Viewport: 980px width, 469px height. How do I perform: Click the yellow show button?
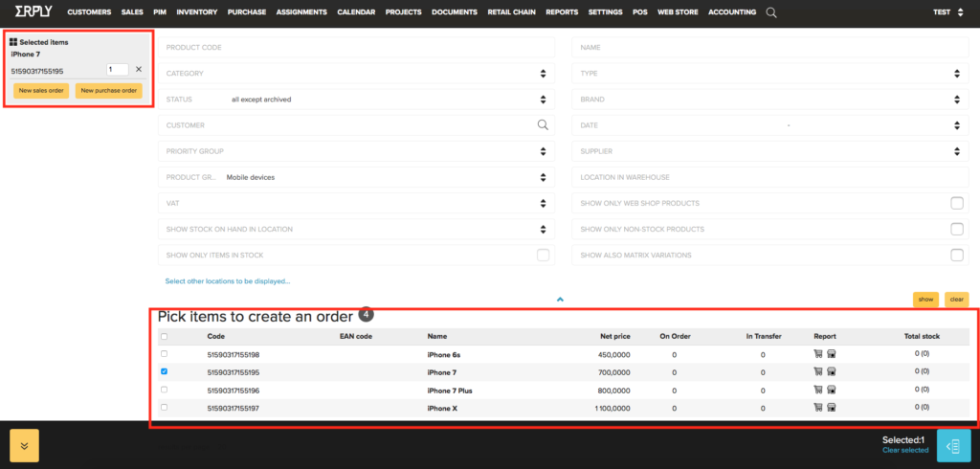[925, 299]
